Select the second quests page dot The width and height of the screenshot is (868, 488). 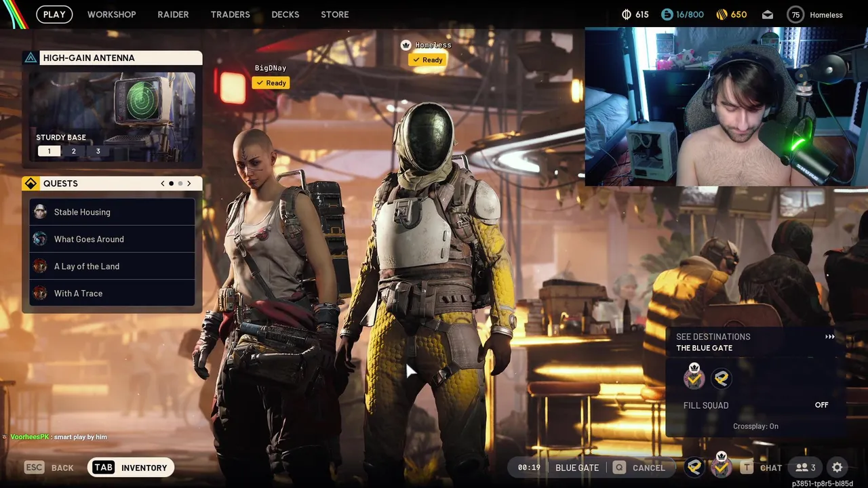(x=180, y=184)
